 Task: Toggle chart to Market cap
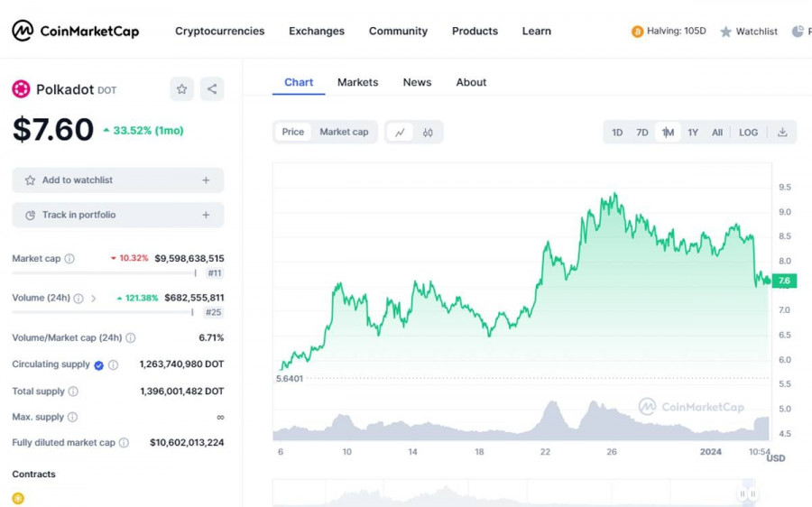coord(344,132)
